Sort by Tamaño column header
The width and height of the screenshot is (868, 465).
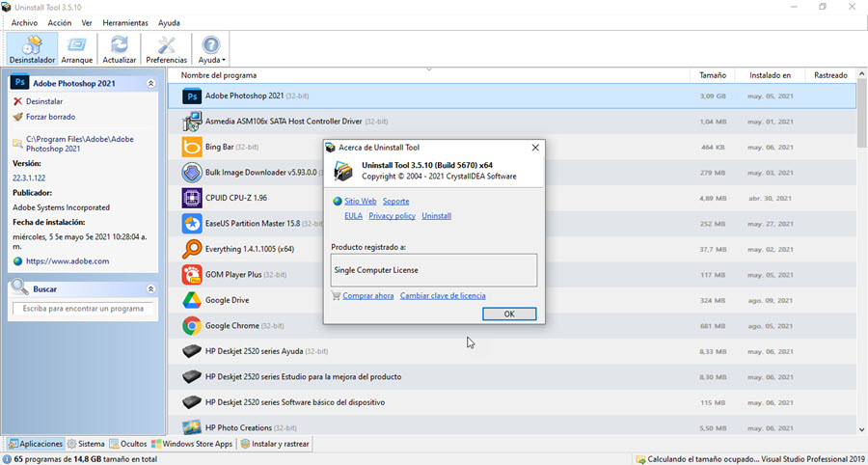[713, 75]
